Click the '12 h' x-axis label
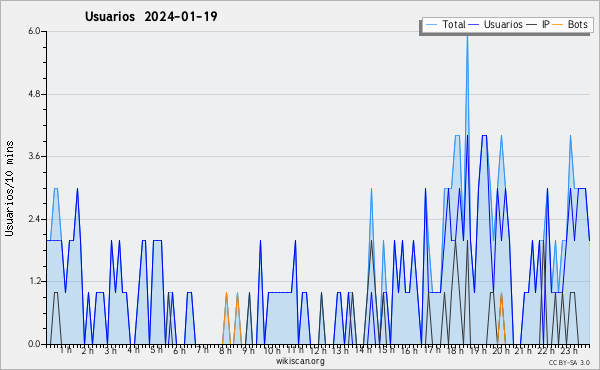This screenshot has width=600, height=370. click(x=318, y=351)
